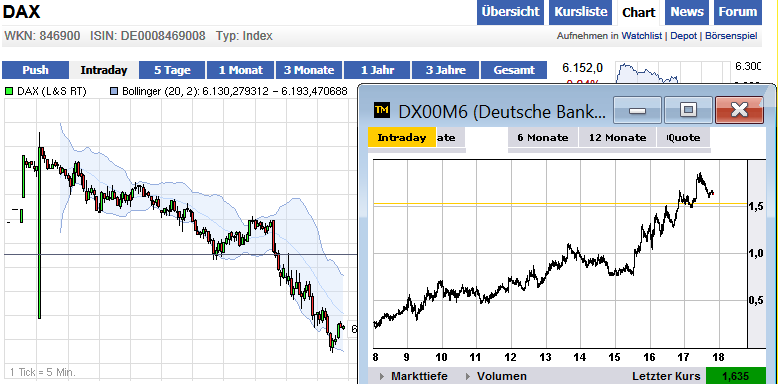Close the DX00M6 window
Viewport: 778px width, 384px height.
pos(739,110)
